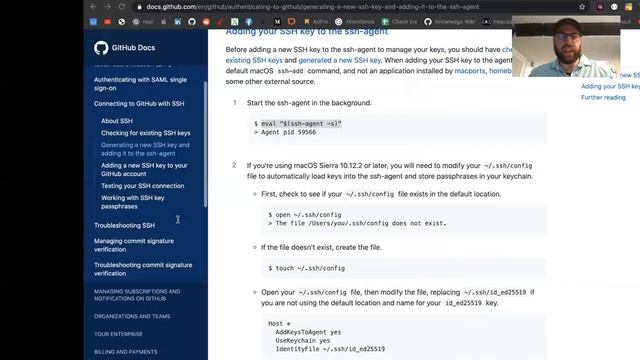Click the eval "$(ssh-agent -s)" command text
The width and height of the screenshot is (640, 360).
301,124
